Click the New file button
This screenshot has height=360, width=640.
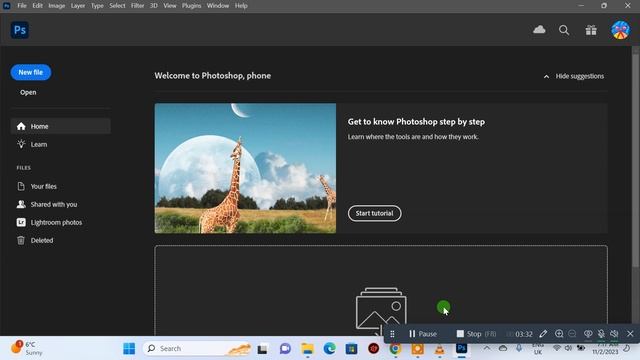pyautogui.click(x=31, y=72)
